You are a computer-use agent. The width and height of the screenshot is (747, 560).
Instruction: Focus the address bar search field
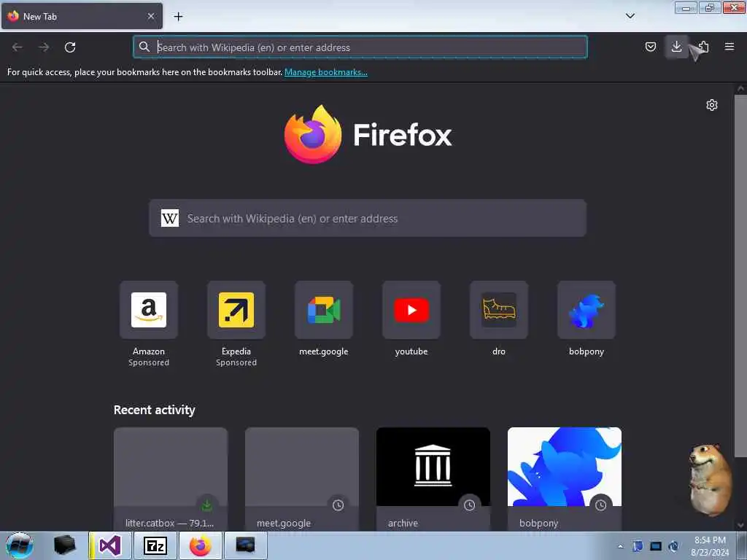tap(360, 47)
